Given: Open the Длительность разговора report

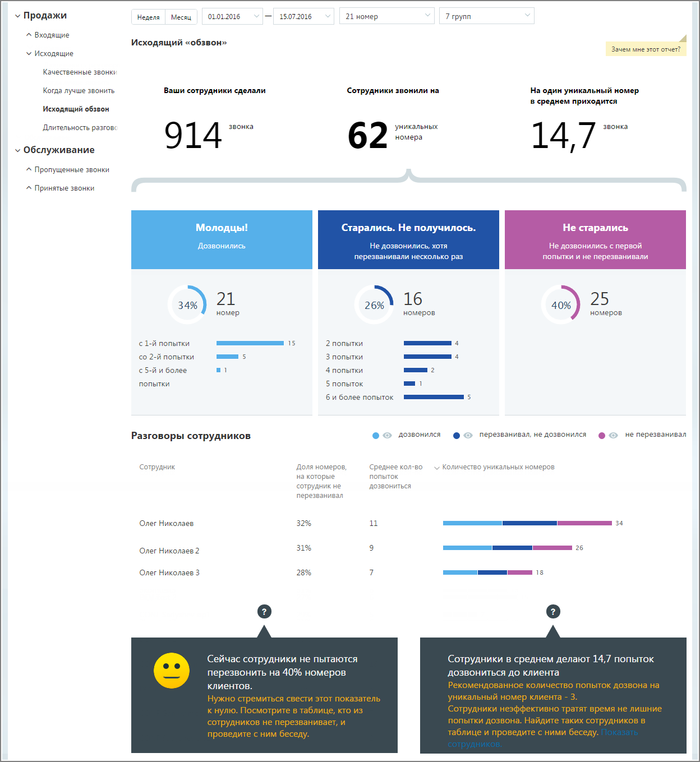Looking at the screenshot, I should tap(80, 127).
